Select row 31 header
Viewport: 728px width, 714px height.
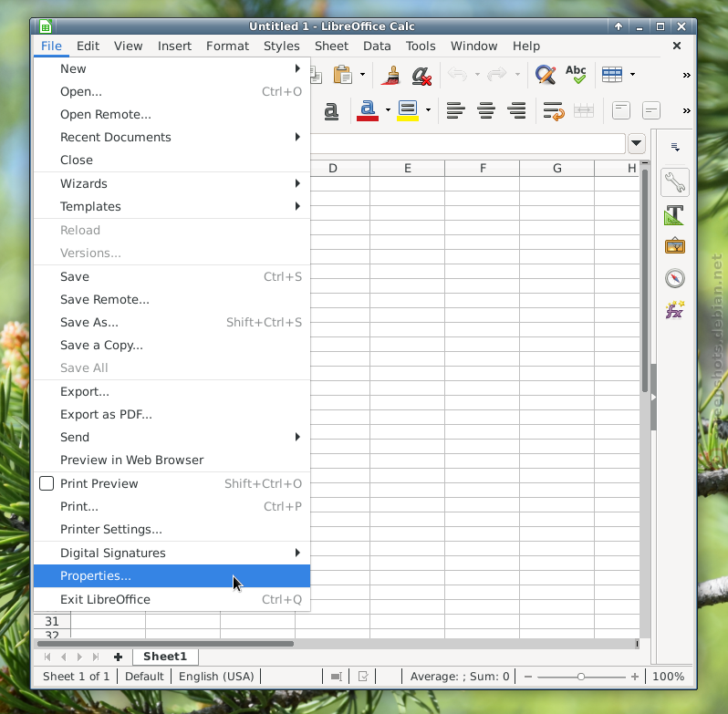(52, 621)
